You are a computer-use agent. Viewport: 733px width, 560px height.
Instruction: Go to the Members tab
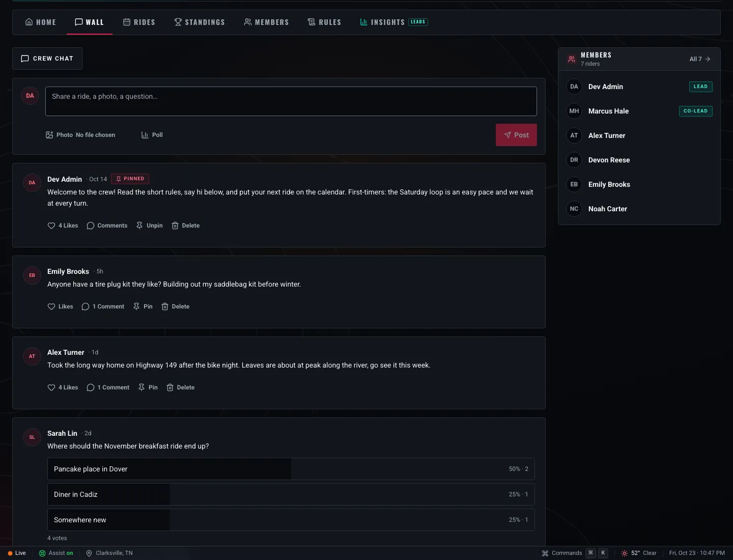(266, 22)
